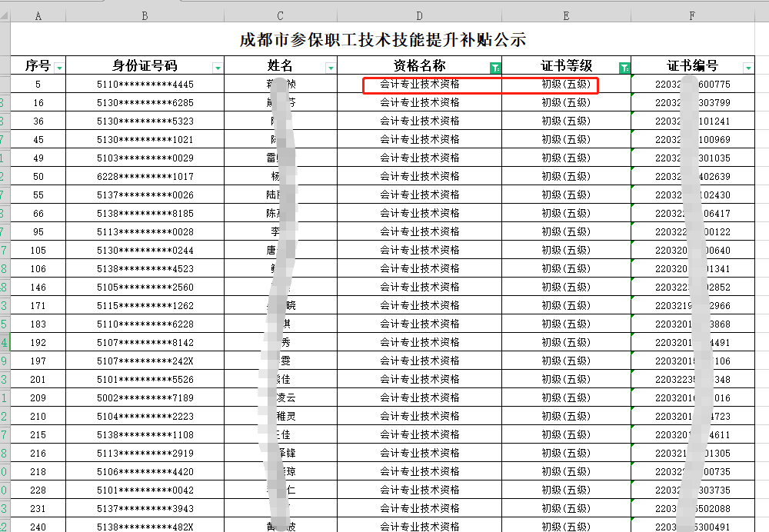Click the 序号 header cell
Viewport: 769px width, 532px height.
coord(37,67)
